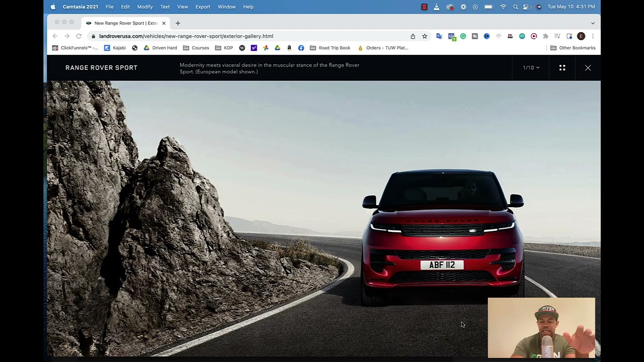The image size is (644, 362).
Task: Open Chrome profile avatar E
Action: point(581,36)
